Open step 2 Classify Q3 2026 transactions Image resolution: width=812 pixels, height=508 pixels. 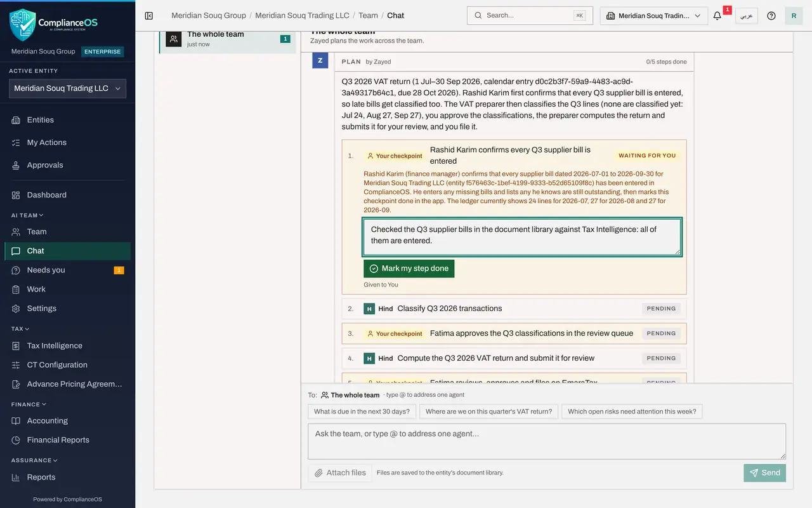pyautogui.click(x=514, y=309)
